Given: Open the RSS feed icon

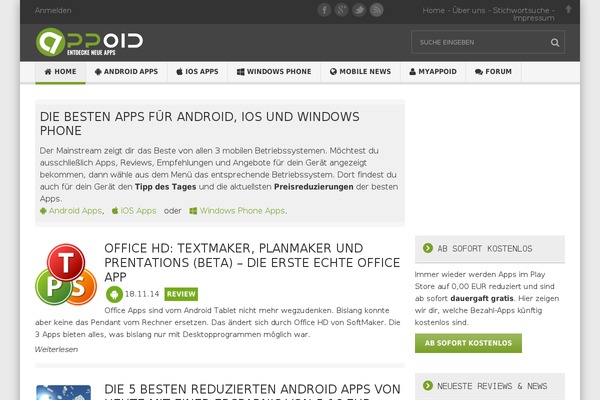Looking at the screenshot, I should (x=377, y=10).
